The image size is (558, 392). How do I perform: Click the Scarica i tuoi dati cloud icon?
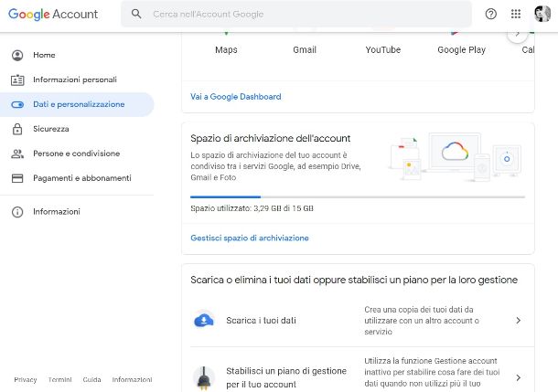(x=204, y=320)
